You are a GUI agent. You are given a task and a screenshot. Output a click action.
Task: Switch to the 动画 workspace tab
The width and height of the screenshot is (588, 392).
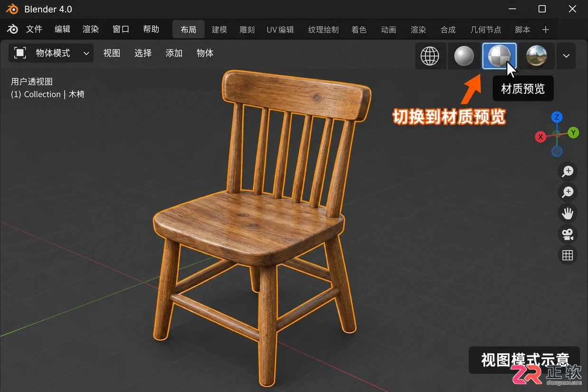tap(389, 29)
